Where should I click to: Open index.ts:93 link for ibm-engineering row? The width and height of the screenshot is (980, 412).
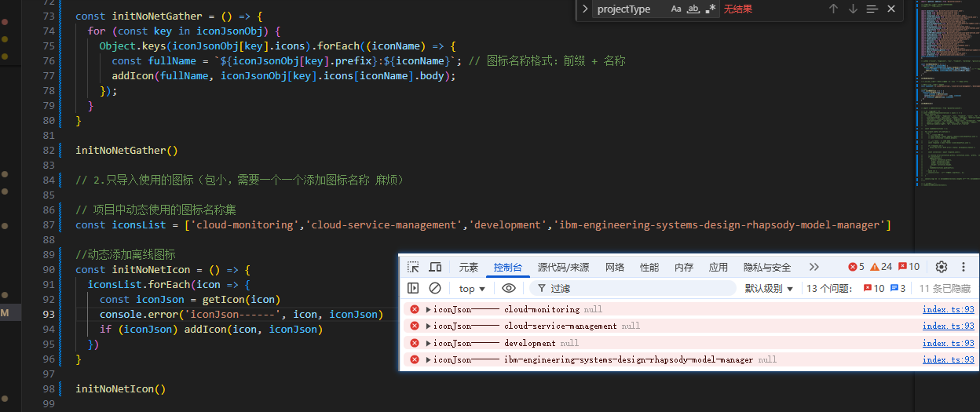tap(948, 359)
